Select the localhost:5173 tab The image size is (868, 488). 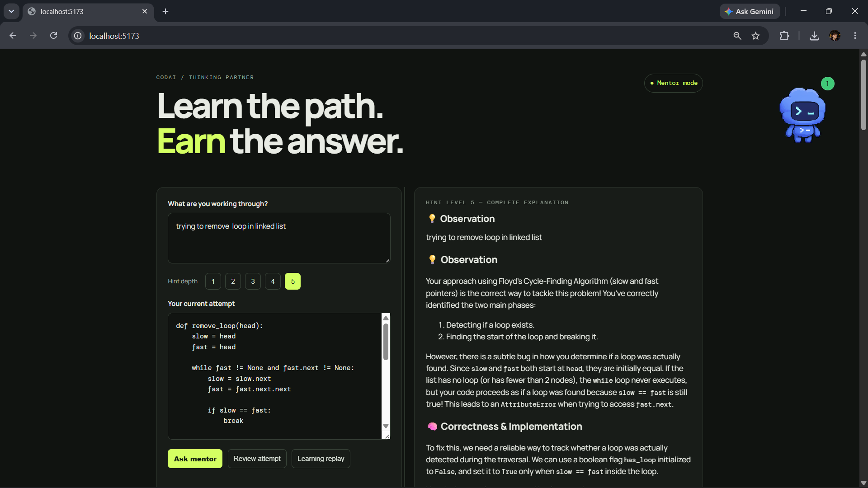[x=88, y=11]
